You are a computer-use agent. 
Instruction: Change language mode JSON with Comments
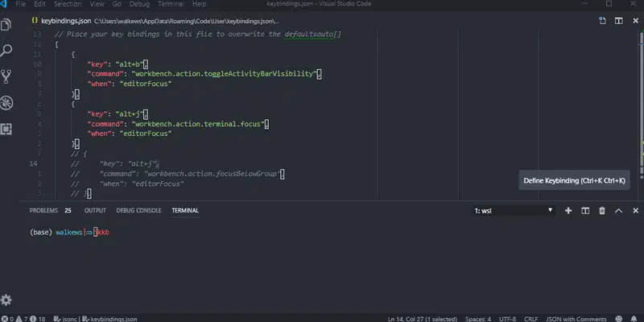[576, 319]
